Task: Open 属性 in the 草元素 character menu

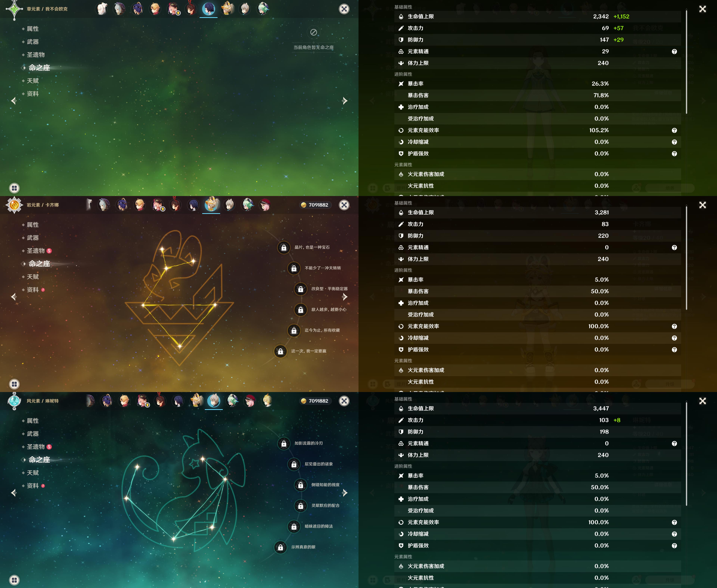Action: pos(32,29)
